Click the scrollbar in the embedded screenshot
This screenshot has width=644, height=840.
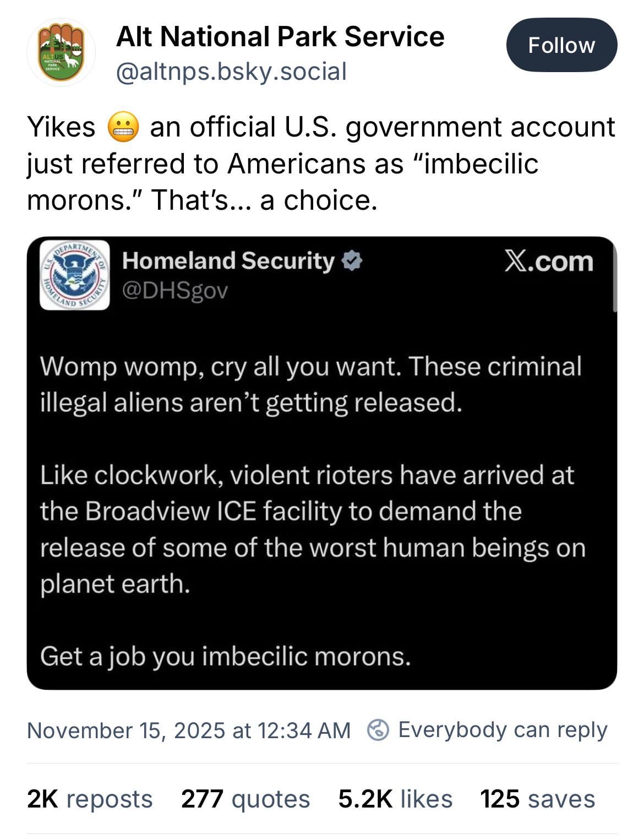[614, 281]
